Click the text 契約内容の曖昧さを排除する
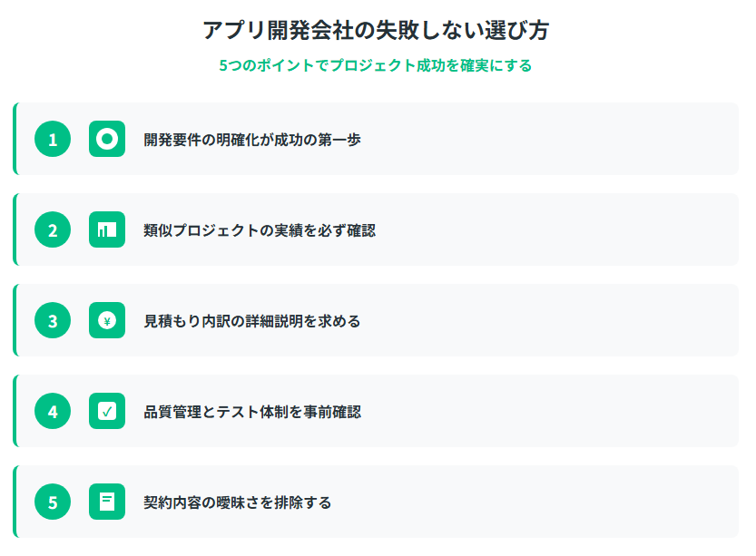 238,502
